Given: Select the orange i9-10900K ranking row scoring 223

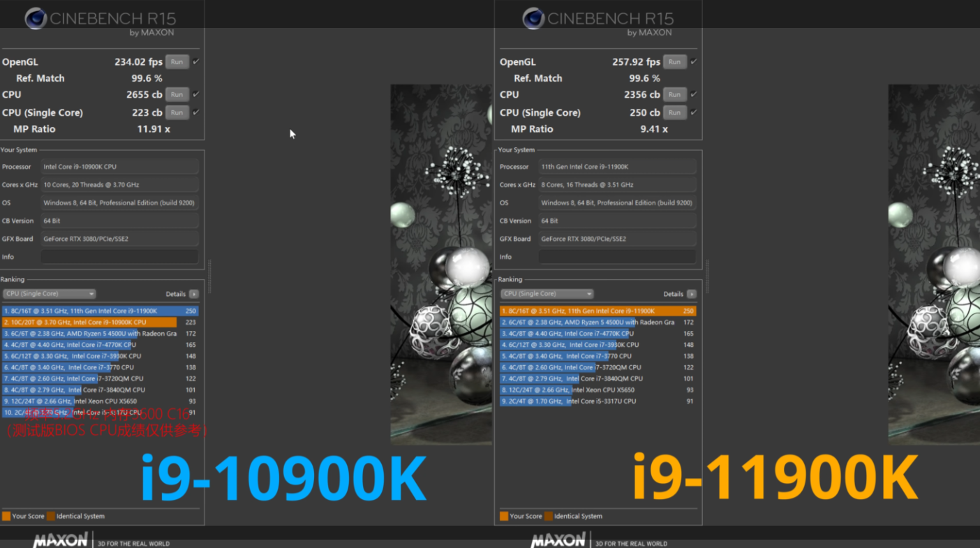Looking at the screenshot, I should (101, 323).
